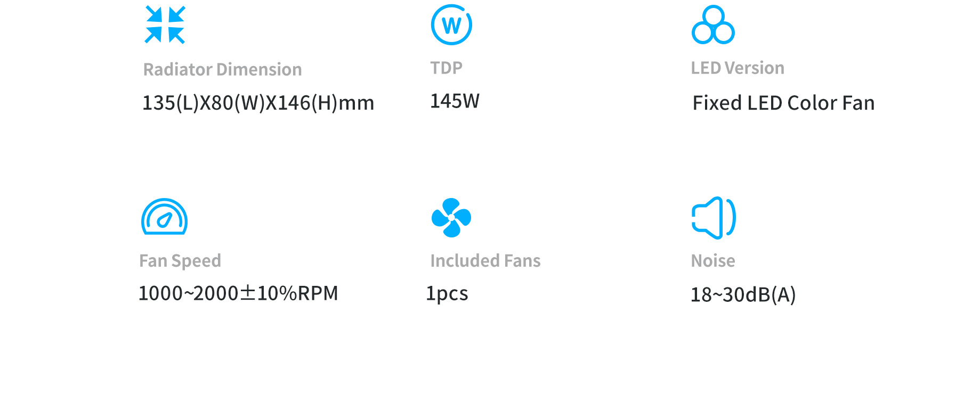Click the LED Version label
Image resolution: width=980 pixels, height=395 pixels.
(x=738, y=68)
